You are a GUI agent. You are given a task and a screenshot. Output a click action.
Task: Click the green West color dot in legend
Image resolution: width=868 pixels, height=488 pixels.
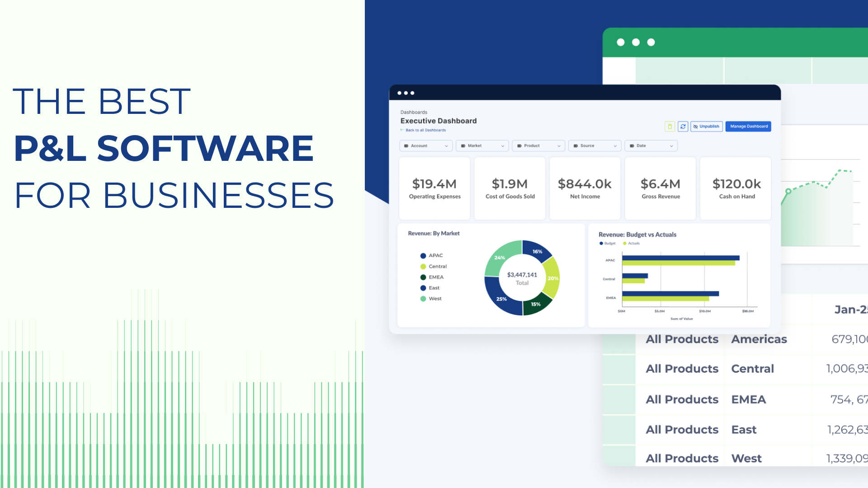[422, 298]
